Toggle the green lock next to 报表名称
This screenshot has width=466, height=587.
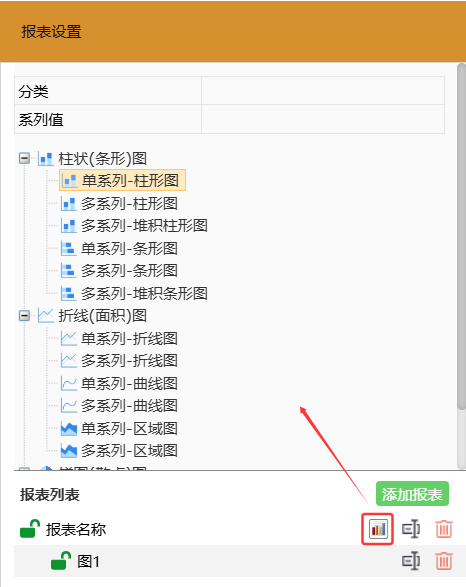pos(30,529)
